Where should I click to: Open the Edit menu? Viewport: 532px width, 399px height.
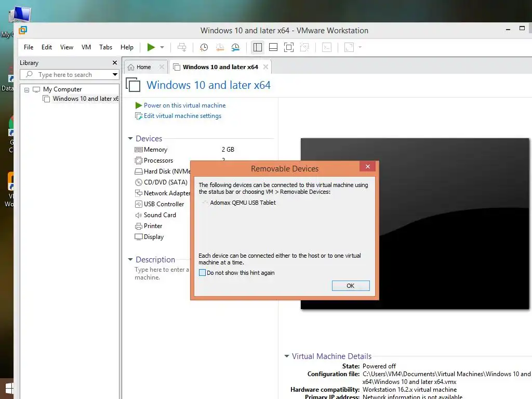(x=46, y=47)
